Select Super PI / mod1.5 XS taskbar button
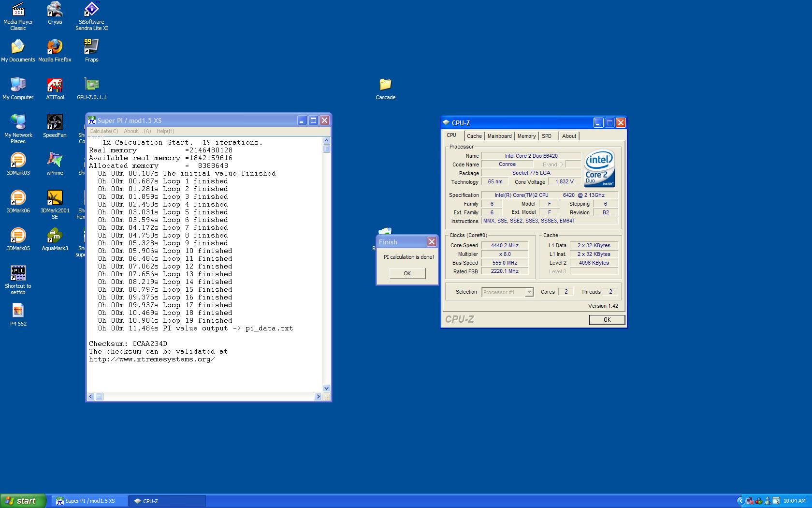Screen dimensions: 812x508 pyautogui.click(x=90, y=501)
